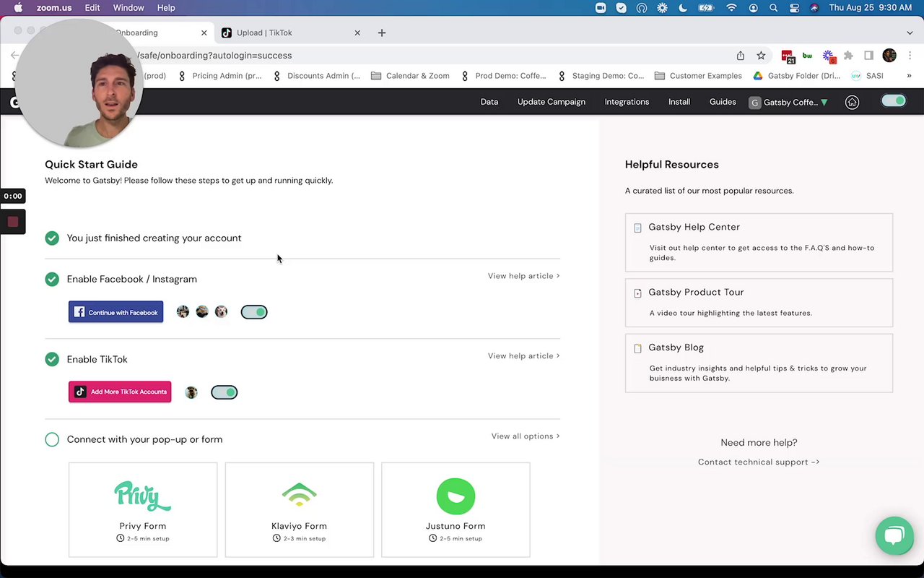This screenshot has width=924, height=578.
Task: Click checkmark beside finished creating your account
Action: tap(52, 238)
